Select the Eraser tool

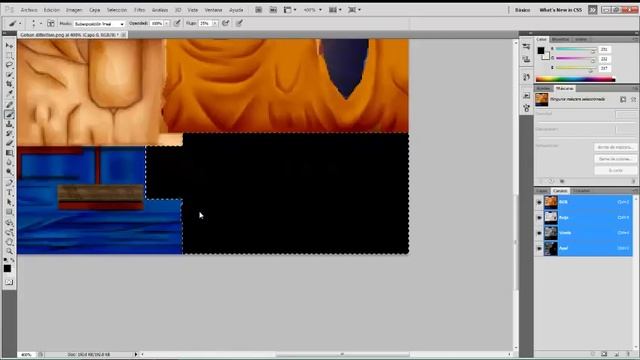coord(9,143)
